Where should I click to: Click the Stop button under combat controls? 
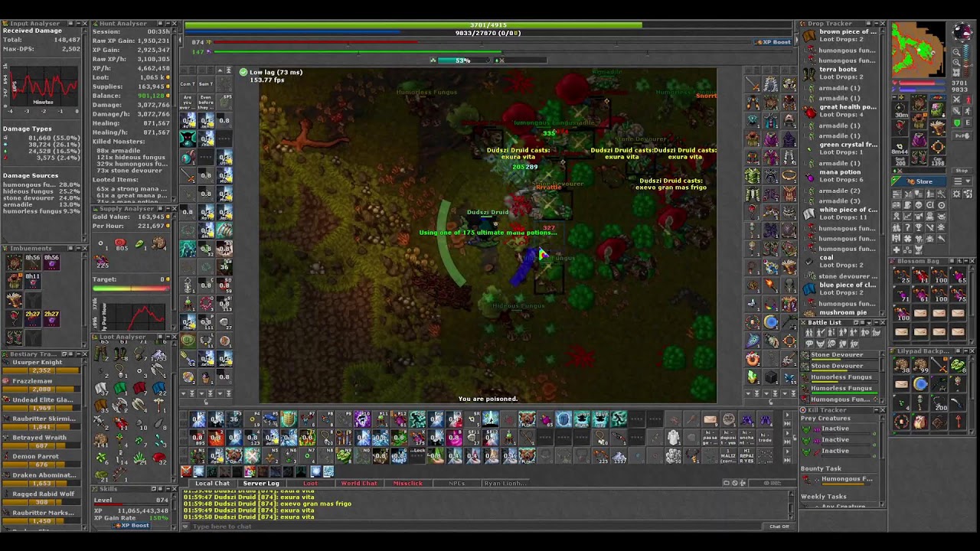[962, 171]
